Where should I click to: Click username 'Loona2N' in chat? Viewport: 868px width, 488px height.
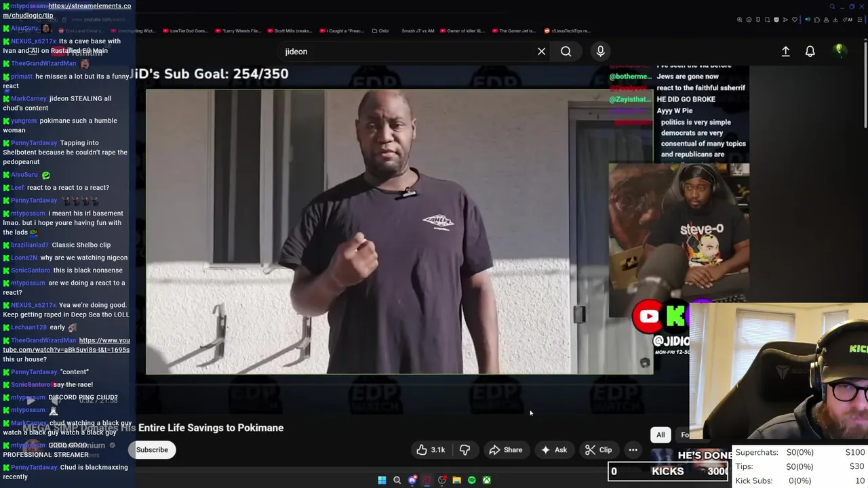coord(24,258)
